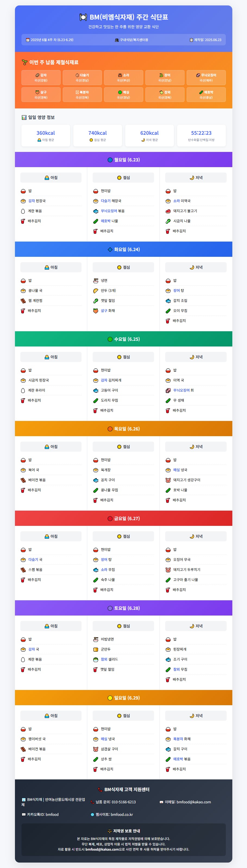
Task: Click the green circle icon on 수요일 header
Action: pos(110,339)
